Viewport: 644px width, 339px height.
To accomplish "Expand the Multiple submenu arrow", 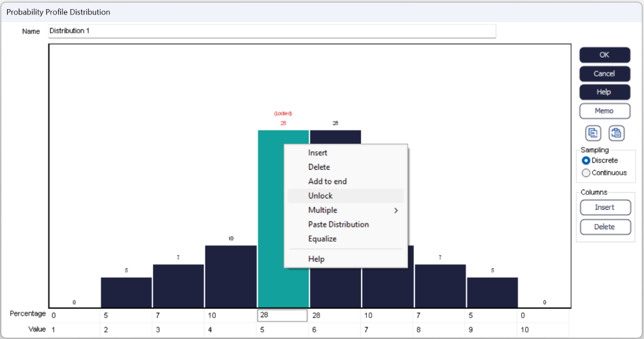I will 396,210.
